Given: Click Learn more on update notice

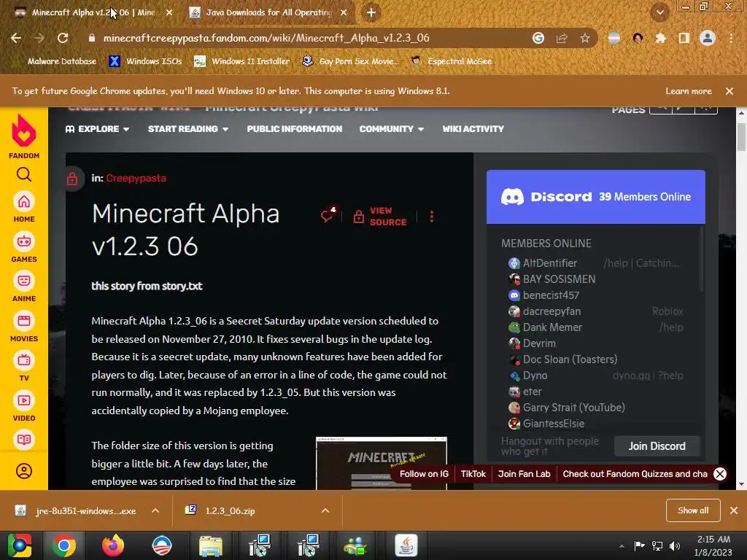Looking at the screenshot, I should pos(689,91).
